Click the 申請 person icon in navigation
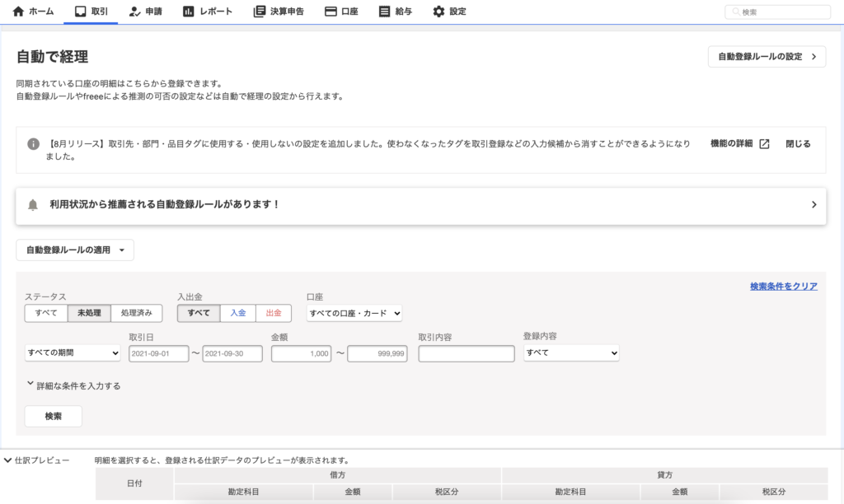This screenshot has height=504, width=844. [x=135, y=12]
